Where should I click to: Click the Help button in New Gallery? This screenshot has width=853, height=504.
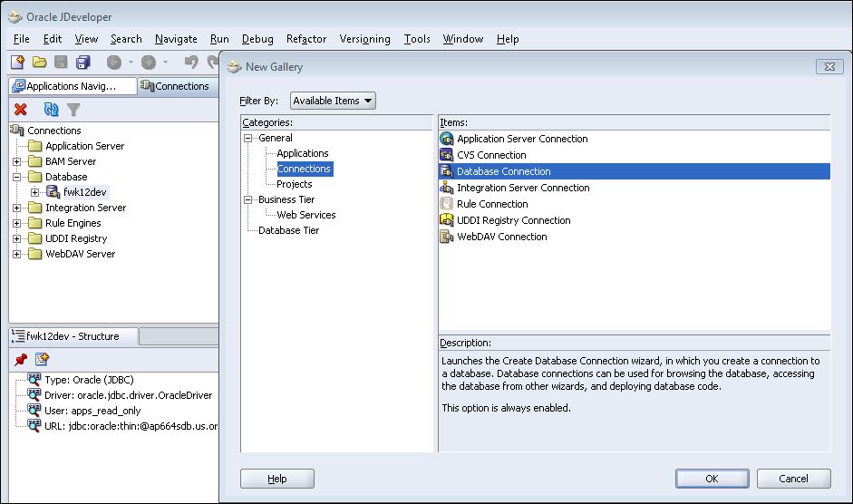(x=276, y=479)
